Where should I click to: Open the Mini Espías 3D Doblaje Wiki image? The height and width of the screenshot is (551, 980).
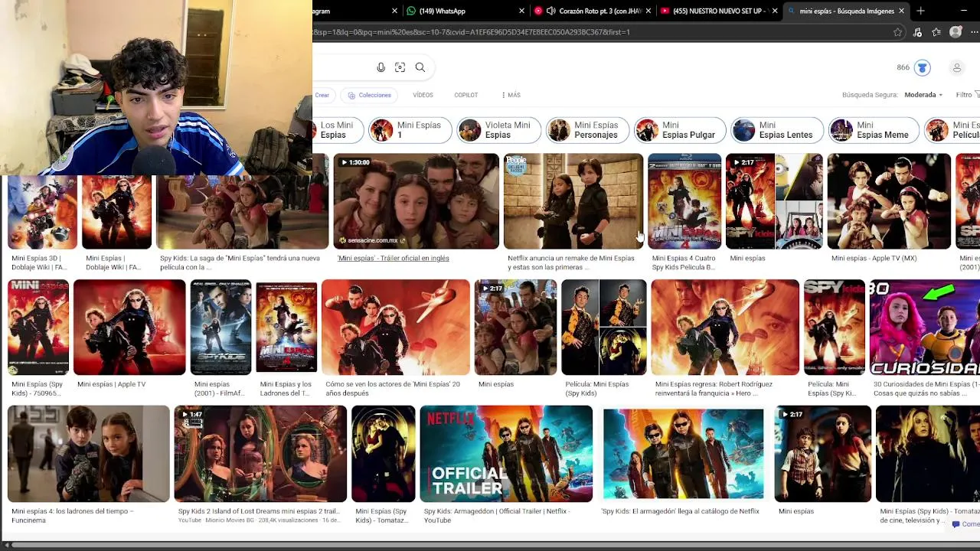point(42,212)
